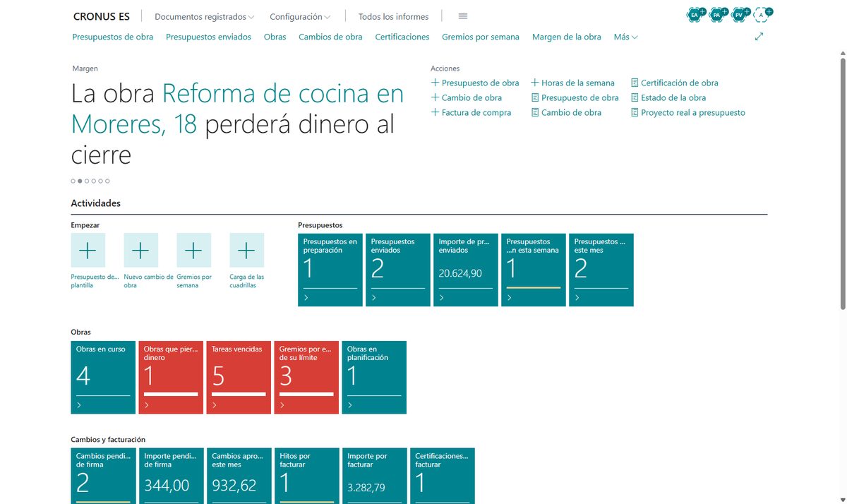The height and width of the screenshot is (504, 847).
Task: Click the arrow on Presupuestos enviados tile
Action: [x=374, y=298]
